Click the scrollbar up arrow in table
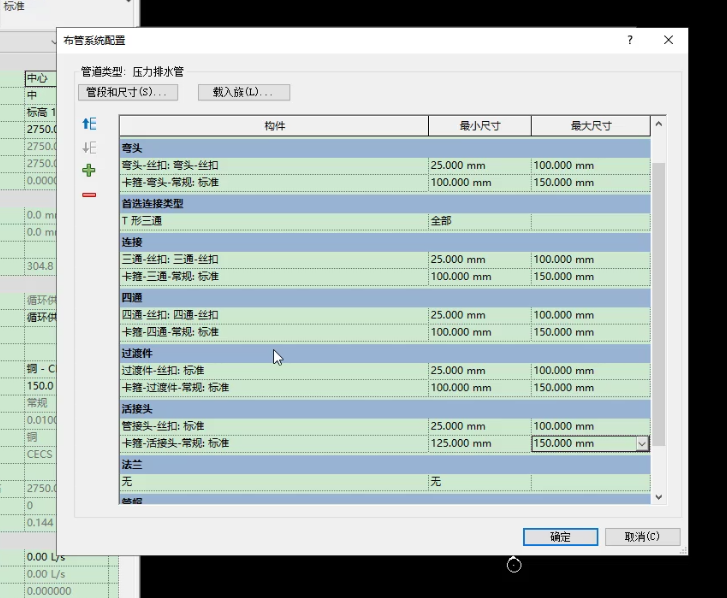This screenshot has width=727, height=598. tap(658, 124)
